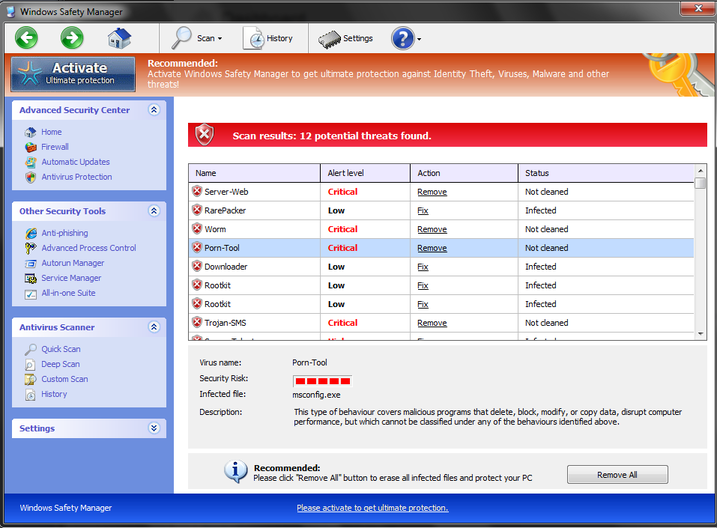
Task: Click the green back arrow icon
Action: (x=26, y=38)
